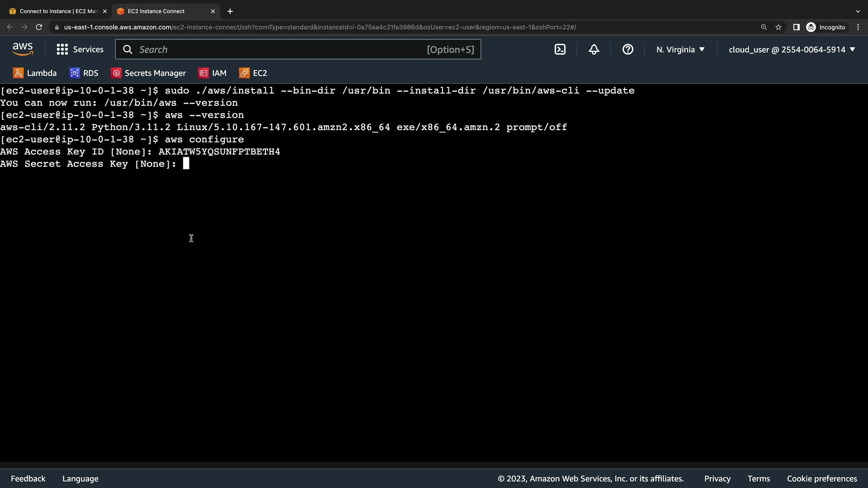This screenshot has height=488, width=868.
Task: Expand the N. Virginia region dropdown
Action: tap(680, 50)
